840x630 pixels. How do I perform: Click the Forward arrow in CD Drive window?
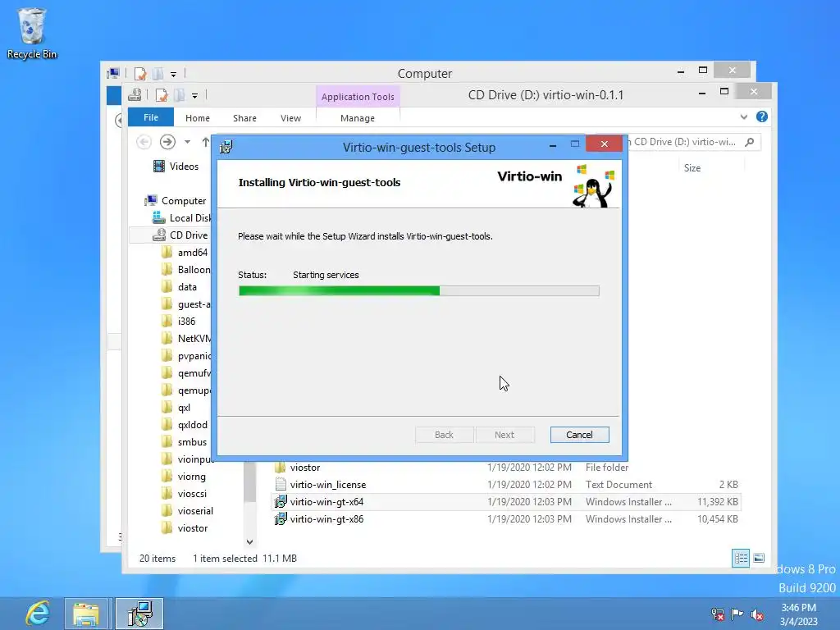coord(167,142)
